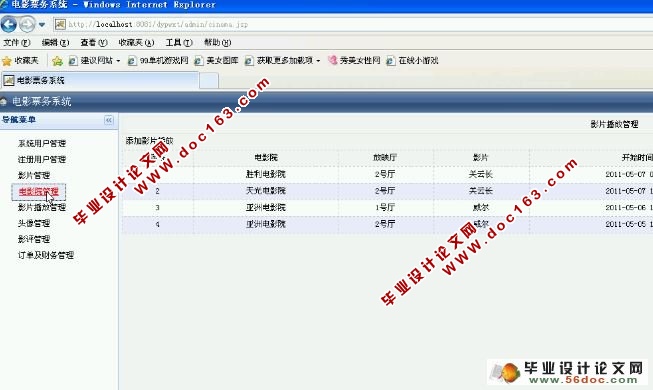The width and height of the screenshot is (653, 390).
Task: Click the browser Back arrow button
Action: tap(8, 25)
